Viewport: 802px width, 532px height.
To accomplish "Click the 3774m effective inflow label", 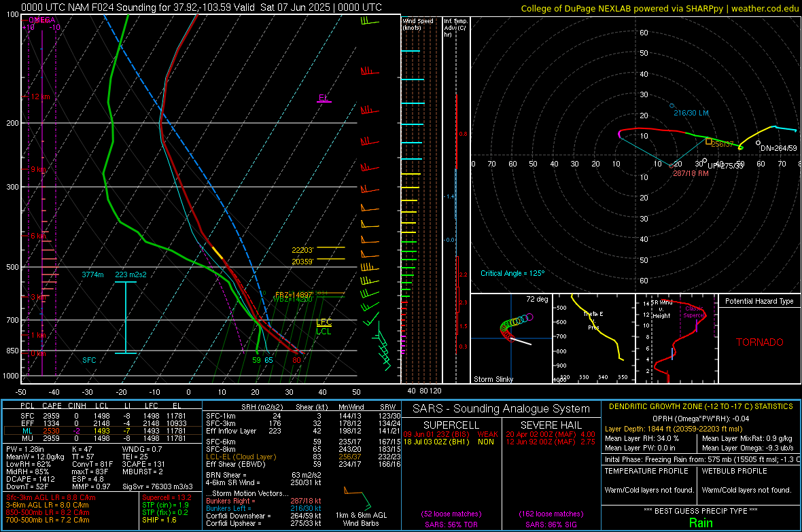I will 92,274.
